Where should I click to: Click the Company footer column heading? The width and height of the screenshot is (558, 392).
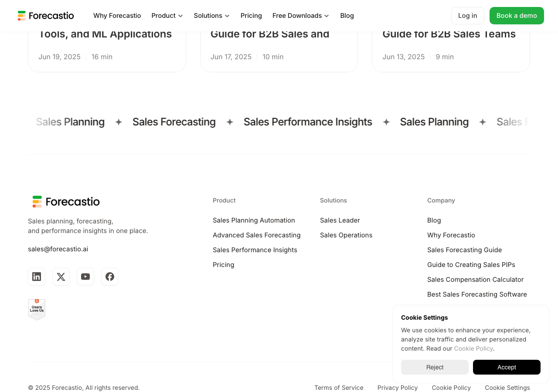441,200
